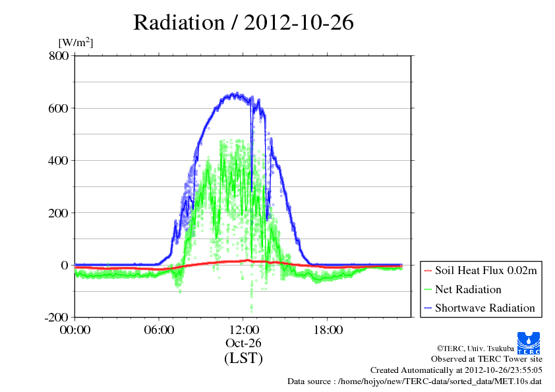Click the red Soil Heat Flux legend marker

pos(428,271)
